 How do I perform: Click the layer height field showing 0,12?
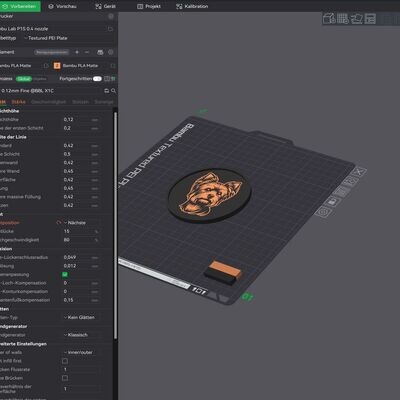(81, 119)
